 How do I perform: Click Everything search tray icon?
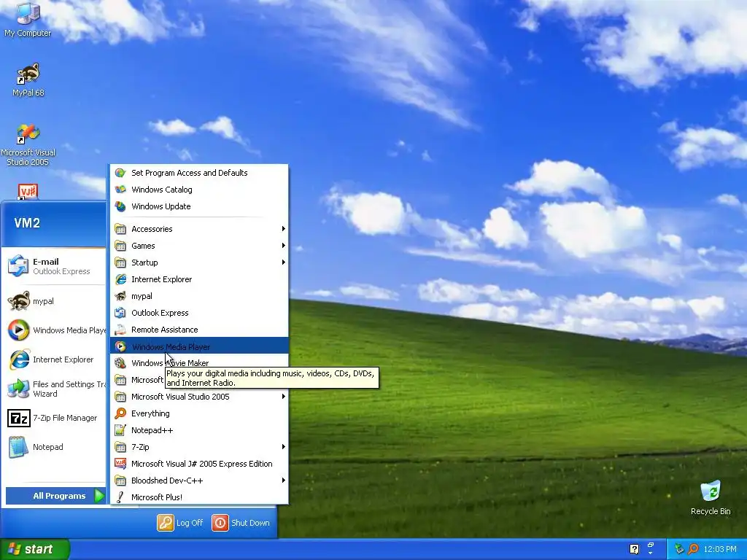(693, 549)
